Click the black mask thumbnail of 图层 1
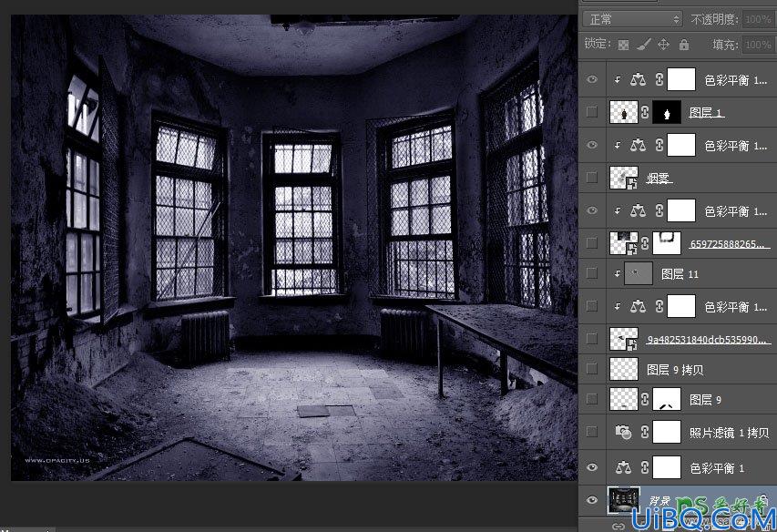Viewport: 777px width, 532px height. [x=667, y=112]
